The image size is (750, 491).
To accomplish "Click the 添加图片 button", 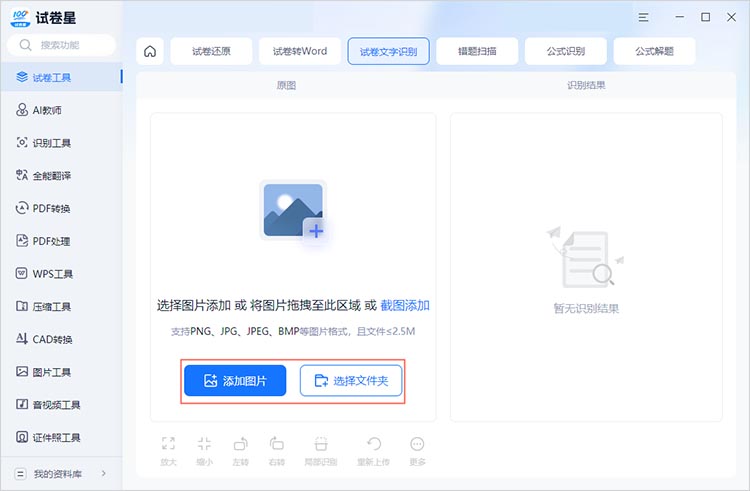I will pyautogui.click(x=235, y=381).
